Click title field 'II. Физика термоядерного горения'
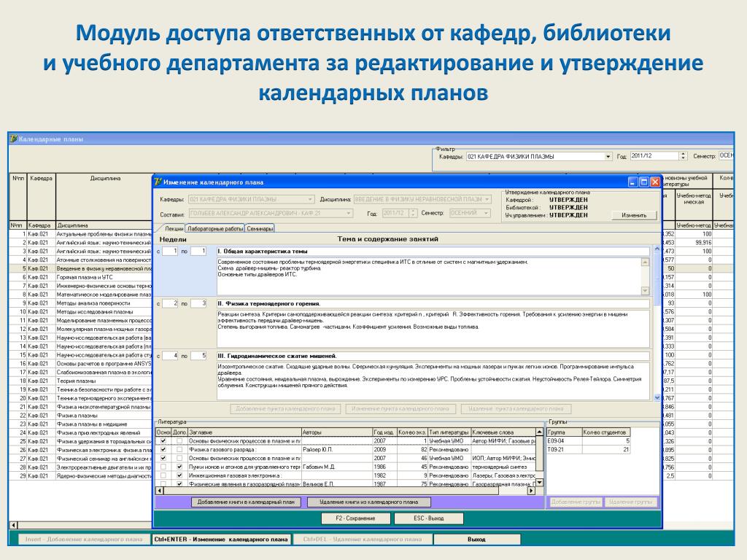The image size is (747, 560). pyautogui.click(x=433, y=304)
